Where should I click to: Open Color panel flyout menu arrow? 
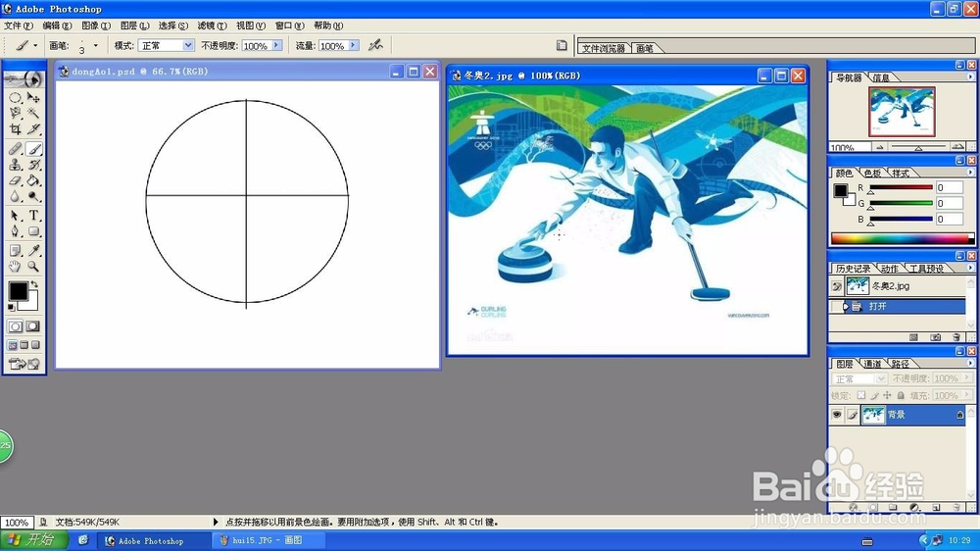[x=970, y=172]
